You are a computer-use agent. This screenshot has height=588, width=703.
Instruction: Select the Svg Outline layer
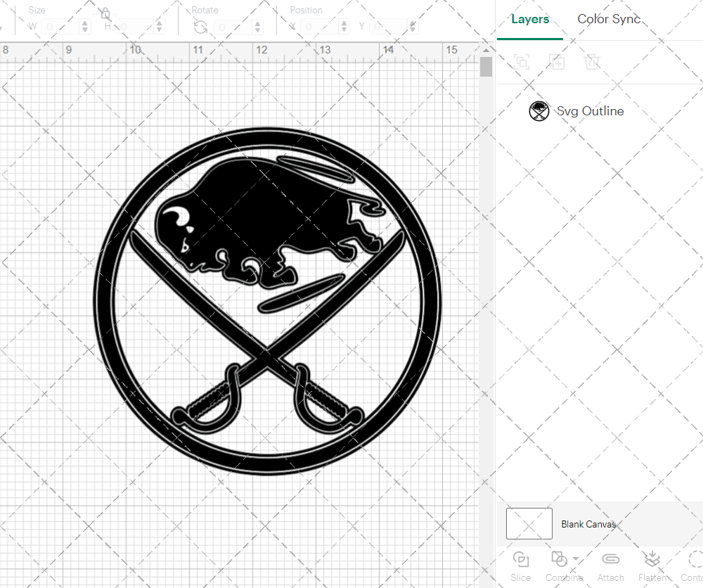coord(591,110)
